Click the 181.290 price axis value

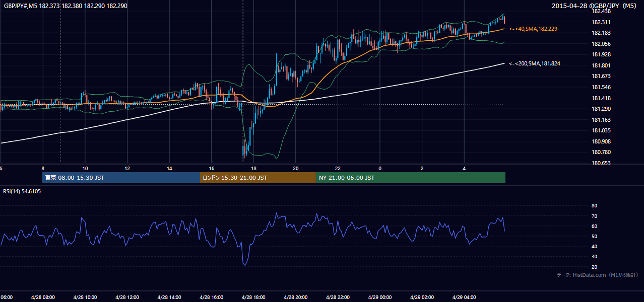[x=601, y=109]
